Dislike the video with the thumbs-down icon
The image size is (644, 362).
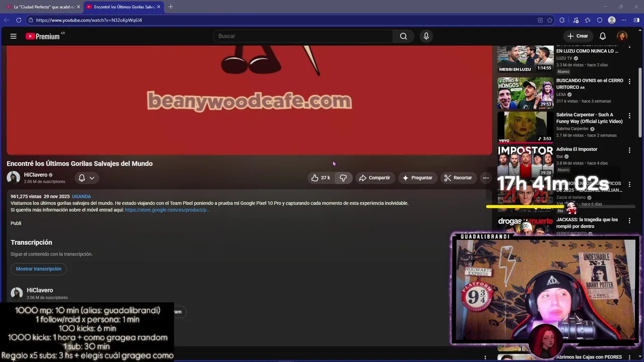tap(343, 177)
